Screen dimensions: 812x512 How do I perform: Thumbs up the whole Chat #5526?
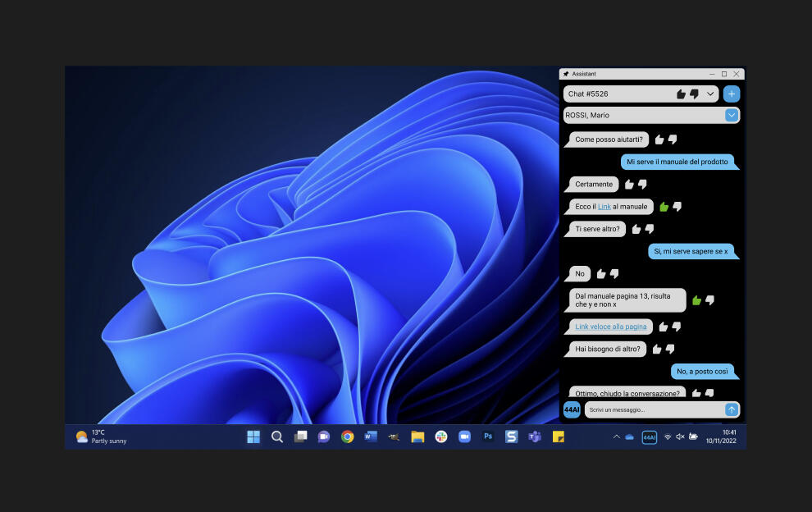point(681,94)
